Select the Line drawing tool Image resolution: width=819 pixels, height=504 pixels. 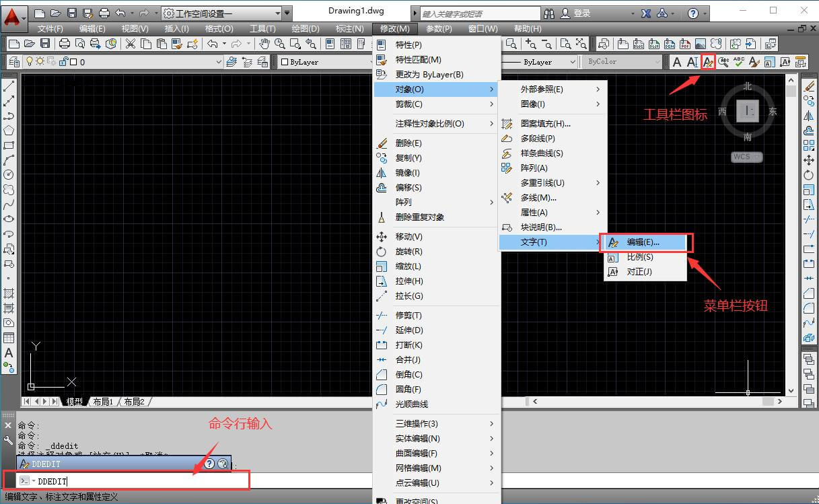pyautogui.click(x=8, y=84)
